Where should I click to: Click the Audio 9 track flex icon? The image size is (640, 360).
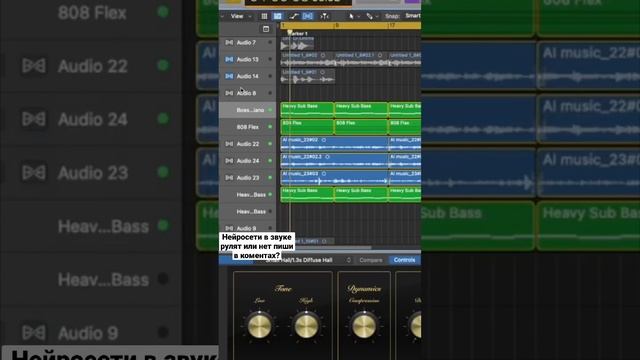pos(229,229)
